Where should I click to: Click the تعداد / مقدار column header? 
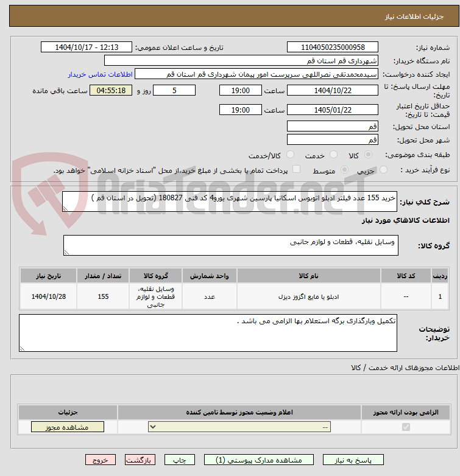tap(103, 276)
